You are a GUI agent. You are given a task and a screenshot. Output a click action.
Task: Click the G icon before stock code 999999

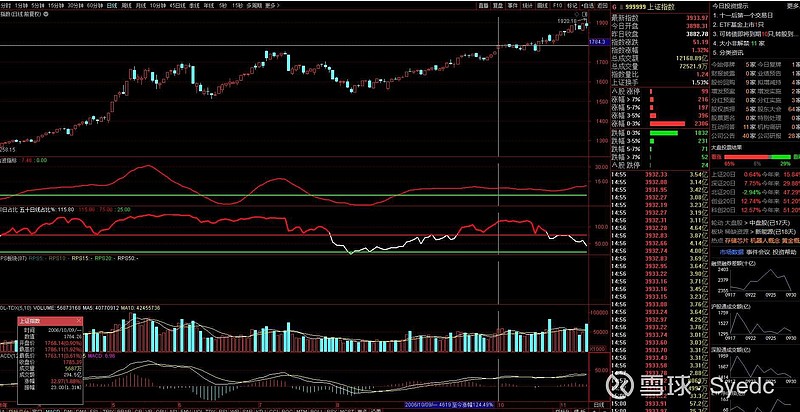pos(614,7)
